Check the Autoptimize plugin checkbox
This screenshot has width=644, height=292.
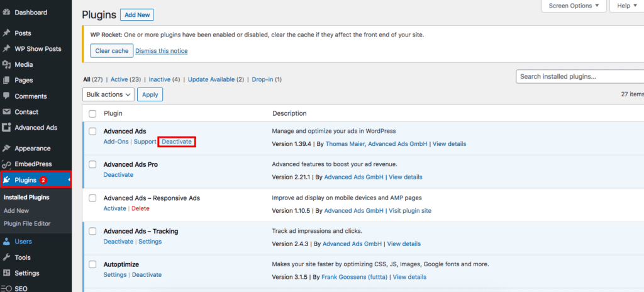tap(92, 264)
